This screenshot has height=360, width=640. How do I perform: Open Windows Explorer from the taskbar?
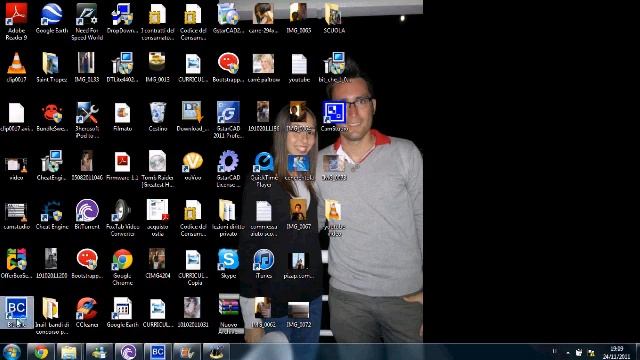69,352
